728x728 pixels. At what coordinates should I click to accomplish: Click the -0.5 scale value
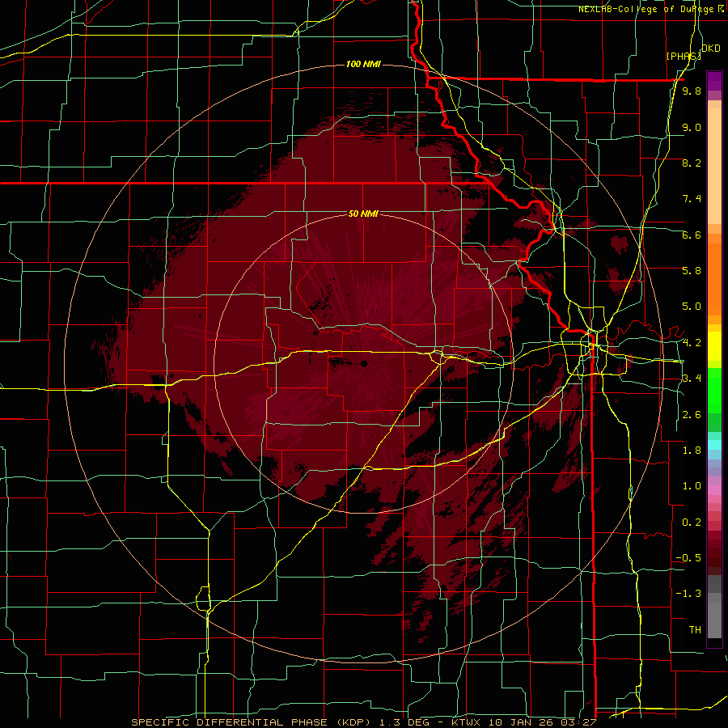click(x=688, y=558)
